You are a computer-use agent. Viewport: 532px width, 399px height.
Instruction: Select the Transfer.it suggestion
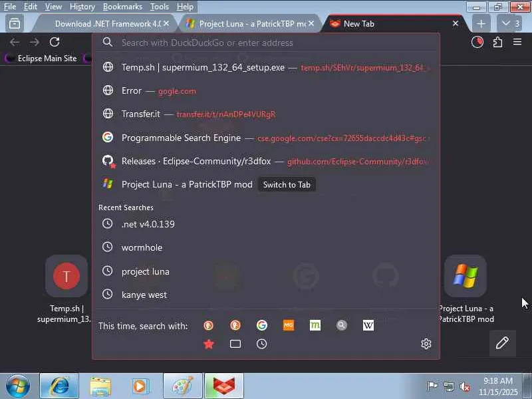point(266,114)
